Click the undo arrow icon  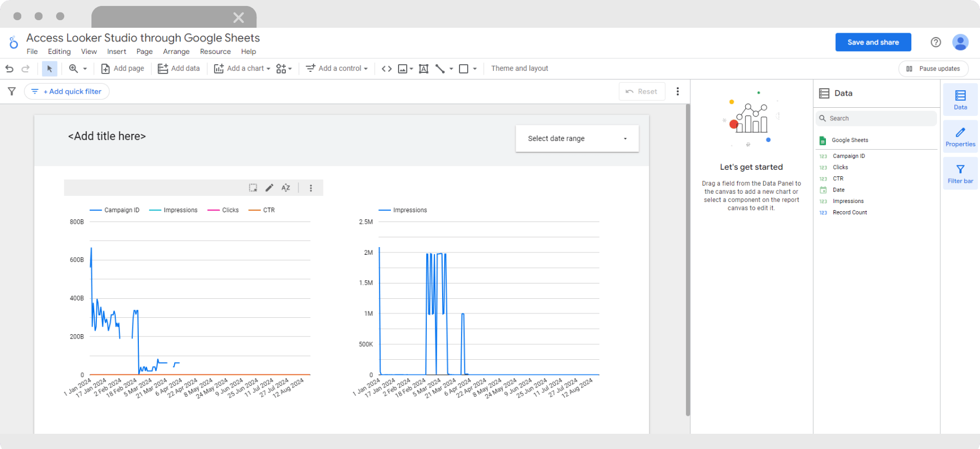[9, 69]
